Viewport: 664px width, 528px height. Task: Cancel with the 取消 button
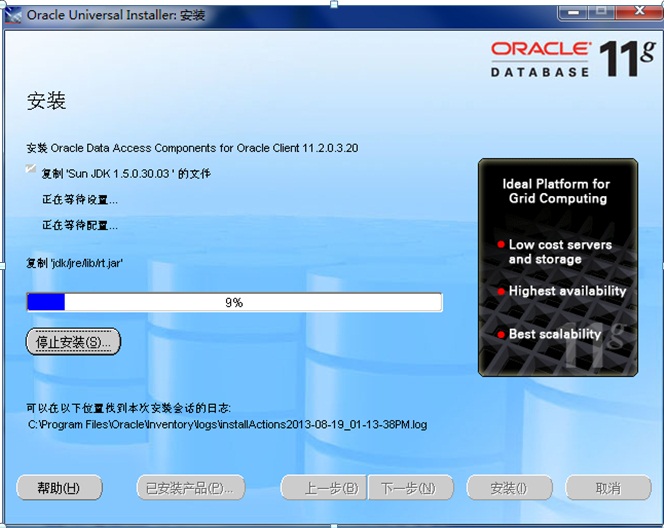point(609,488)
